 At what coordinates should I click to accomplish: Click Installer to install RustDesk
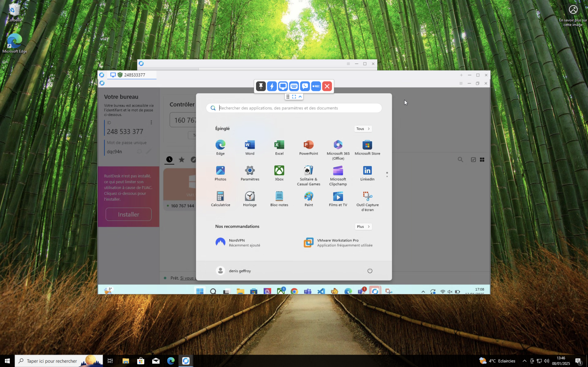[x=128, y=214]
